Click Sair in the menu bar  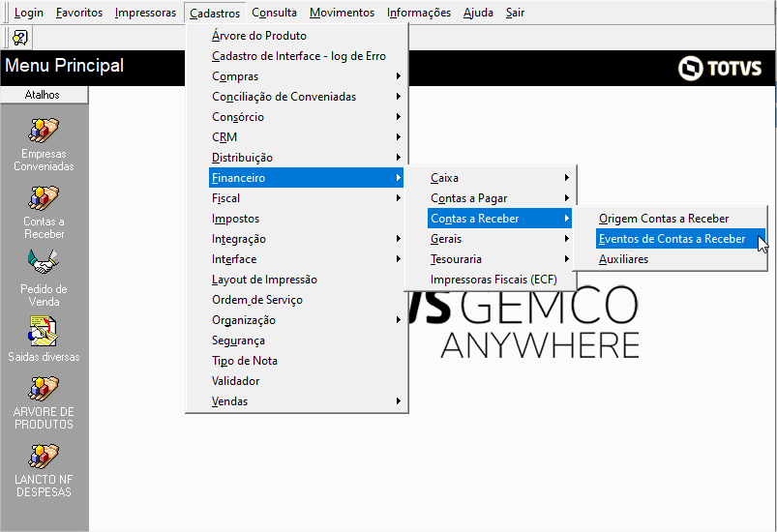[x=515, y=13]
